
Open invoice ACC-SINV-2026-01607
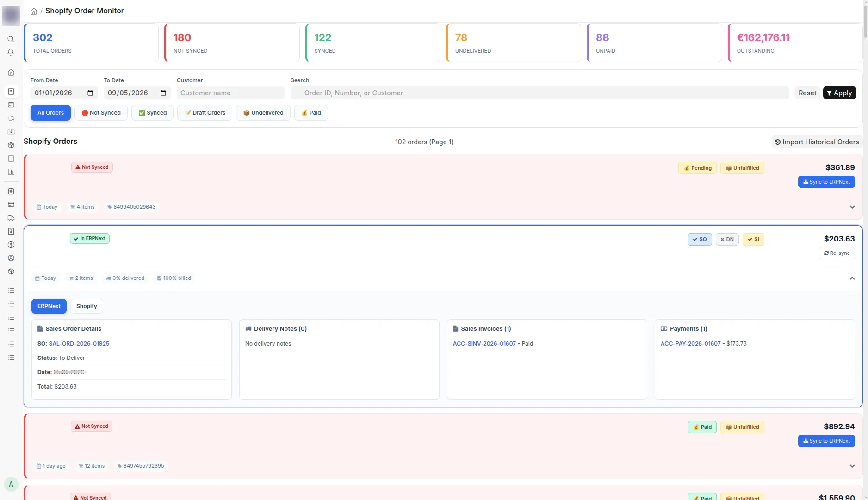484,344
